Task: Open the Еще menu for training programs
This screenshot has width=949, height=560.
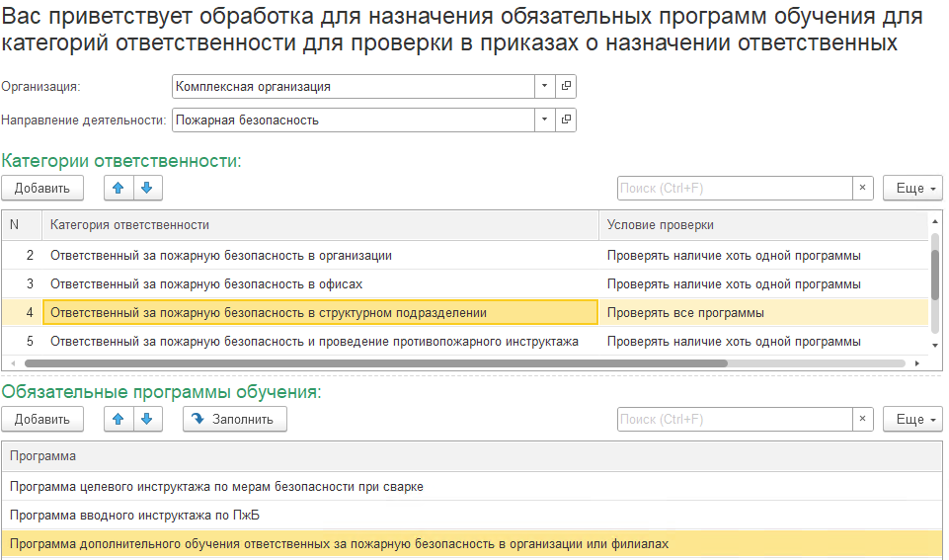Action: [912, 419]
